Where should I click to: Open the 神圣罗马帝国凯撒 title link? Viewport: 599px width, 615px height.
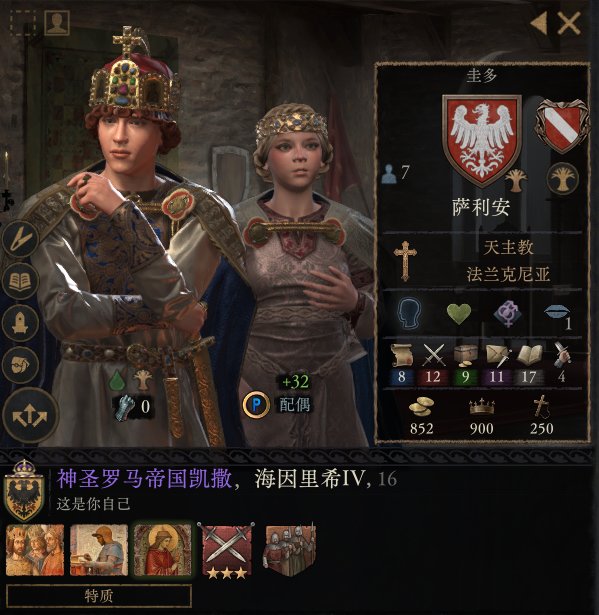(145, 479)
